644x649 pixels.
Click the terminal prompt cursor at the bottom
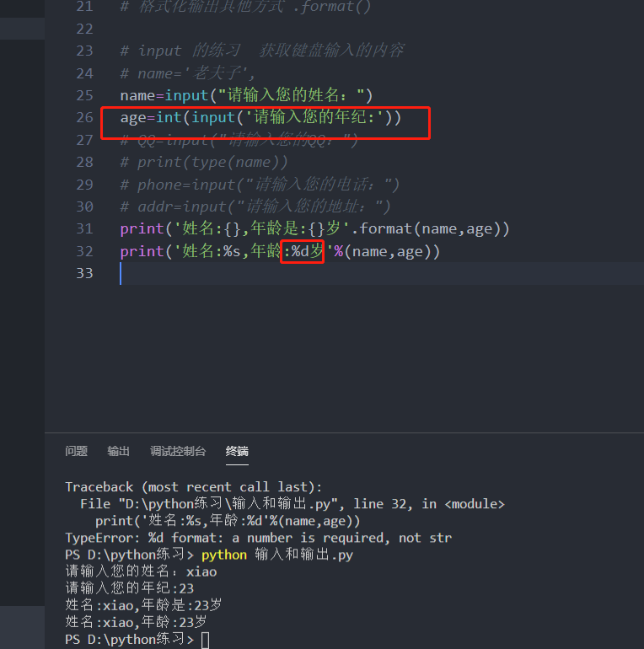206,640
